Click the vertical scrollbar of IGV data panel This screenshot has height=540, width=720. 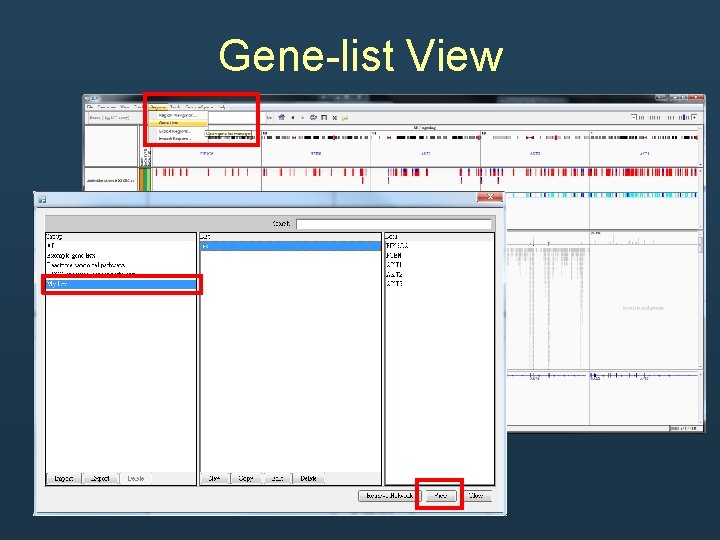tap(700, 301)
